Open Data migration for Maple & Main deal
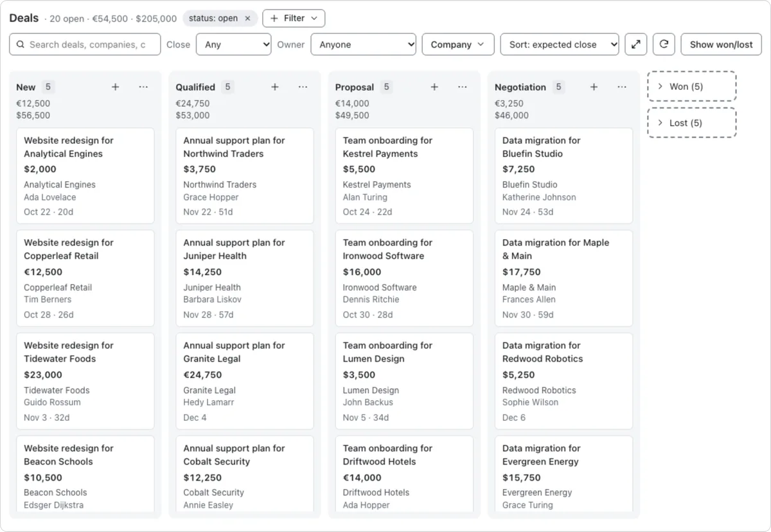The height and width of the screenshot is (532, 771). pyautogui.click(x=563, y=278)
